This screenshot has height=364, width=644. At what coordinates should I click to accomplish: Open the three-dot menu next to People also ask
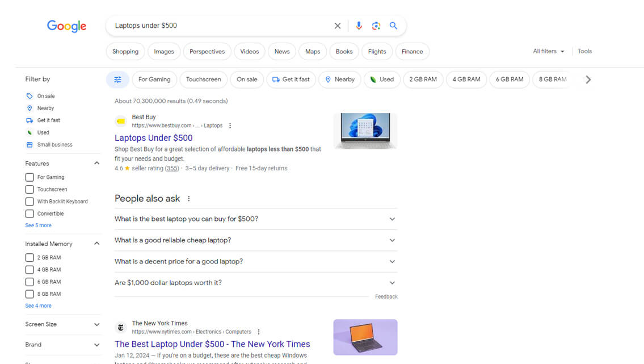click(188, 198)
